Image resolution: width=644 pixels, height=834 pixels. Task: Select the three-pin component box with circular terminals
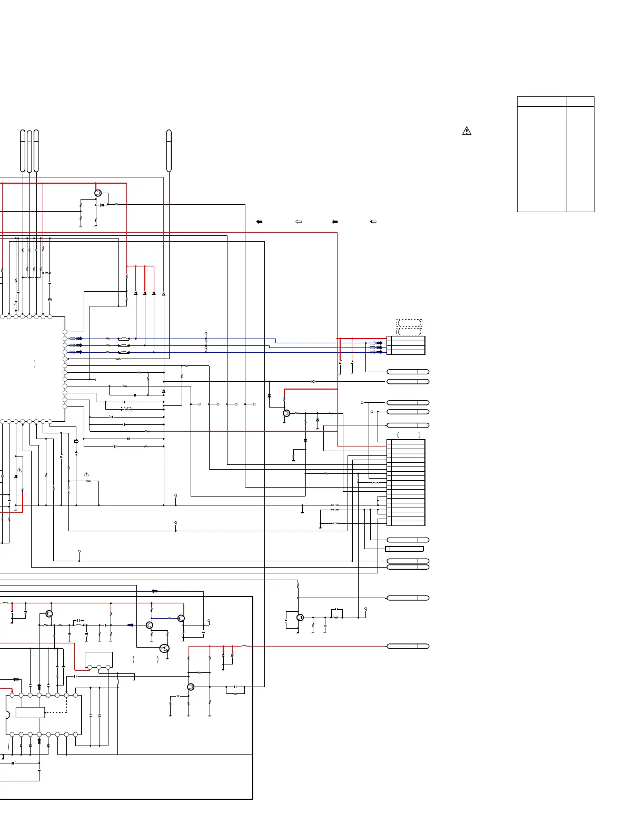pos(98,660)
